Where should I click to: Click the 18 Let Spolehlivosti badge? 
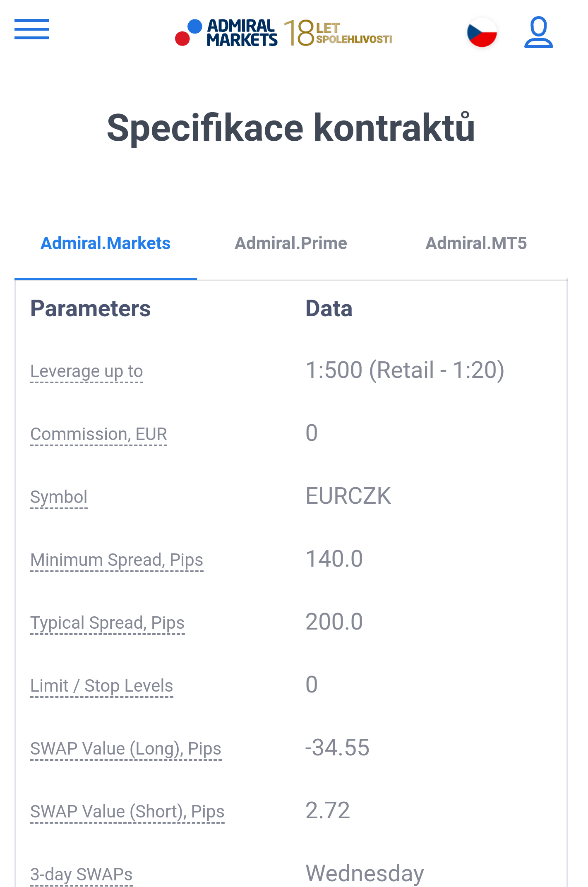338,33
